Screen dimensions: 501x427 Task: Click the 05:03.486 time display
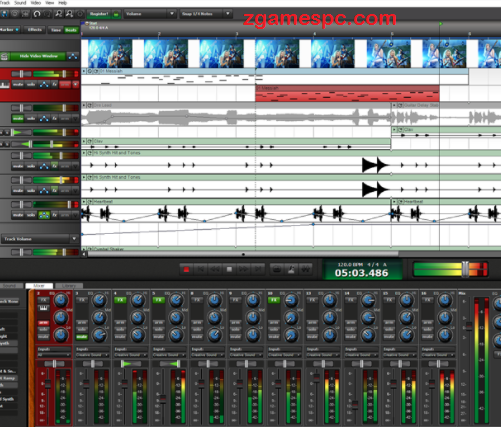(362, 273)
